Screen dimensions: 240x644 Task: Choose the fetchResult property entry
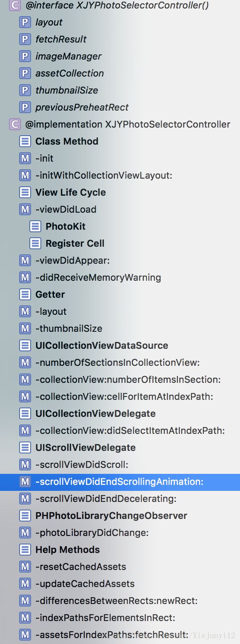61,39
